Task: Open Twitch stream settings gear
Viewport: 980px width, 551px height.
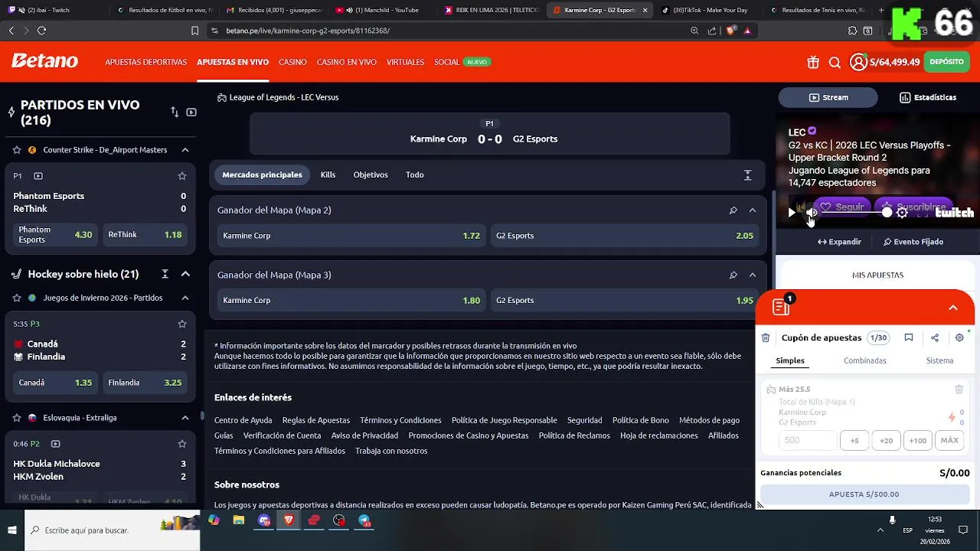Action: click(902, 213)
